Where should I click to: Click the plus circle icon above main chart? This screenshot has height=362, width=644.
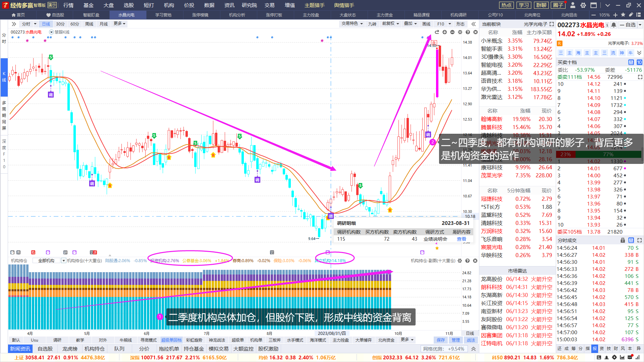[444, 32]
